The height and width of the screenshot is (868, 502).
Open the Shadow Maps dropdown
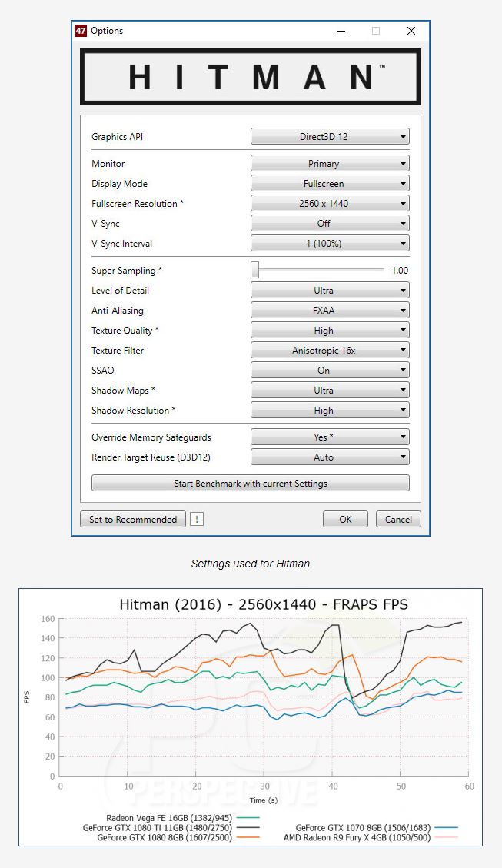[330, 390]
